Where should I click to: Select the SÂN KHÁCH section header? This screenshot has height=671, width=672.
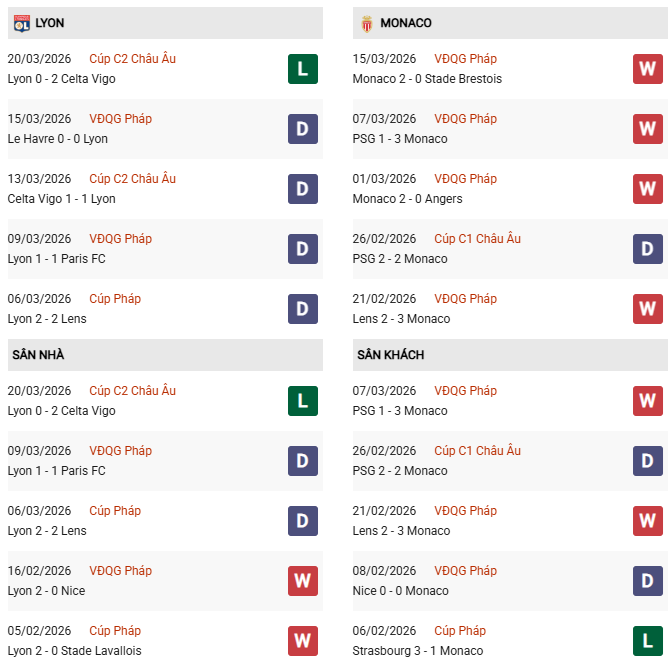[390, 355]
